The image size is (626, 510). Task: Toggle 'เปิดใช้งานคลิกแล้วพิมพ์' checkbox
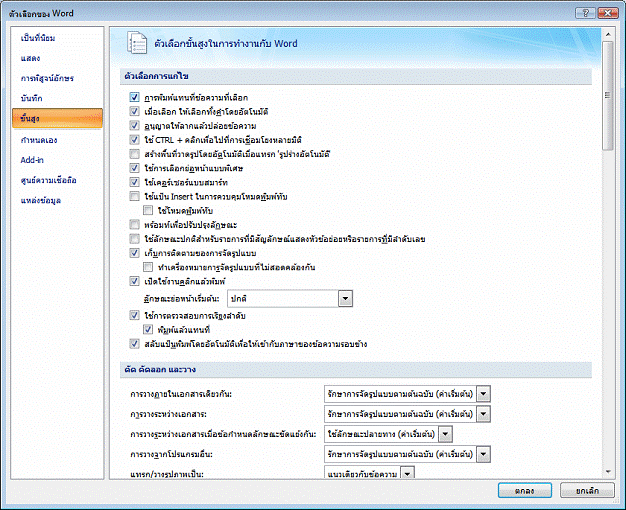click(x=135, y=281)
